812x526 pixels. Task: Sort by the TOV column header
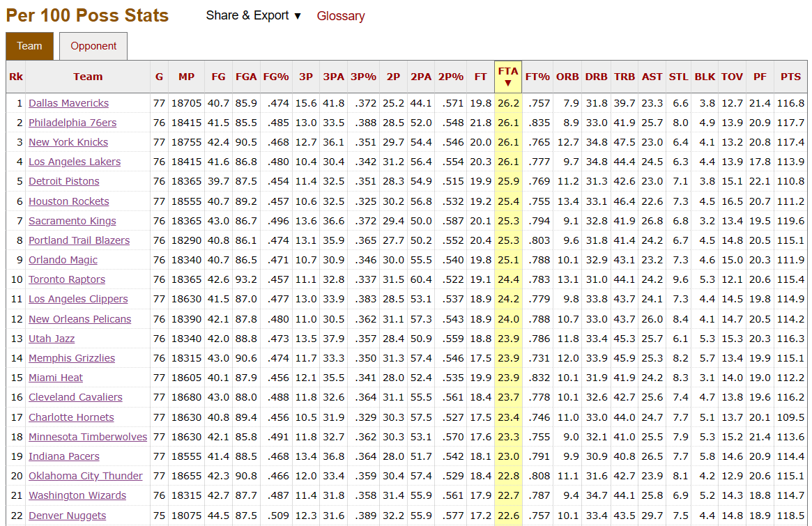click(733, 77)
